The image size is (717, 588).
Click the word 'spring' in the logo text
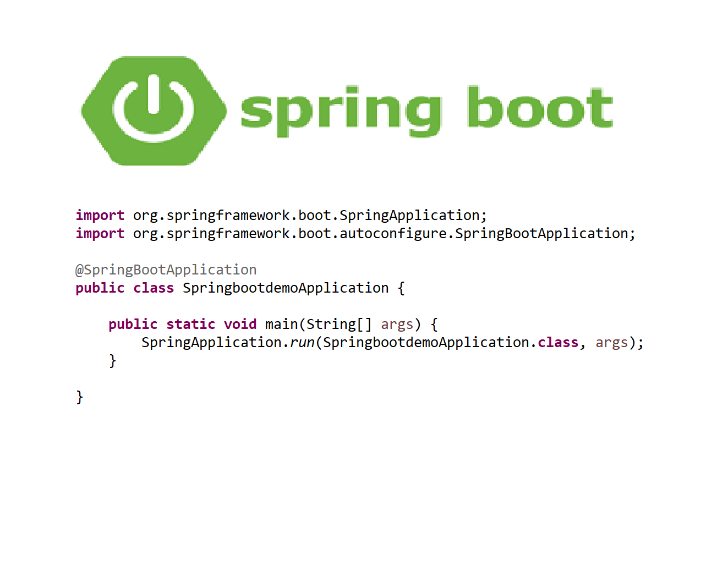point(341,111)
